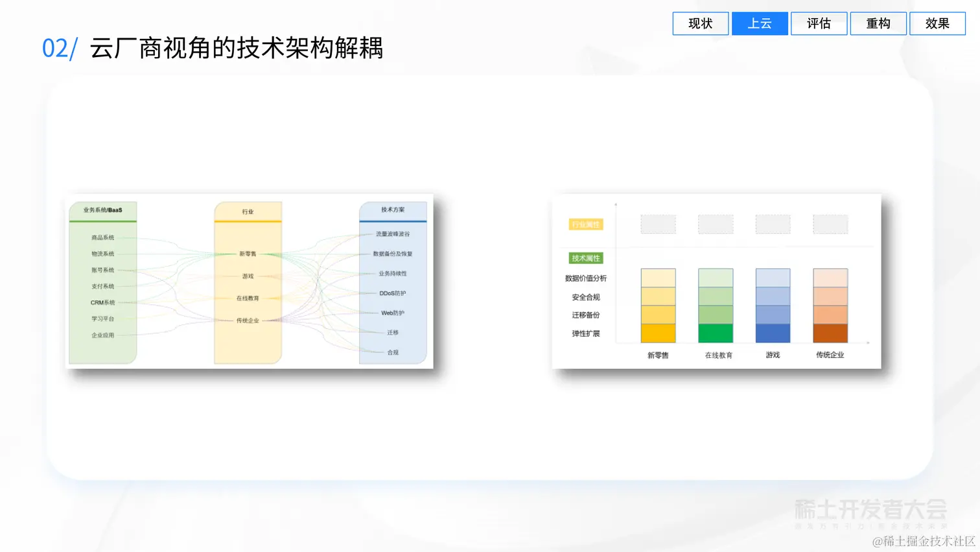This screenshot has width=980, height=552.
Task: Click dashed placeholder box above 在线教育 bar
Action: point(716,224)
